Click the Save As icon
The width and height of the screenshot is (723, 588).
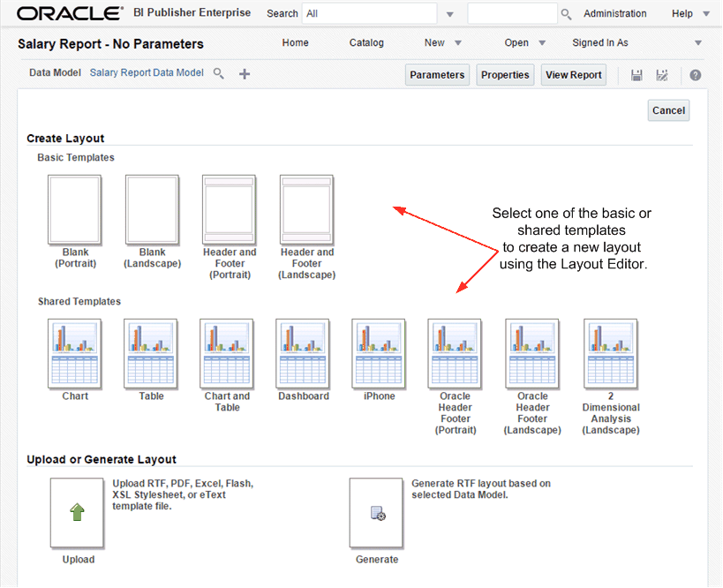tap(662, 75)
